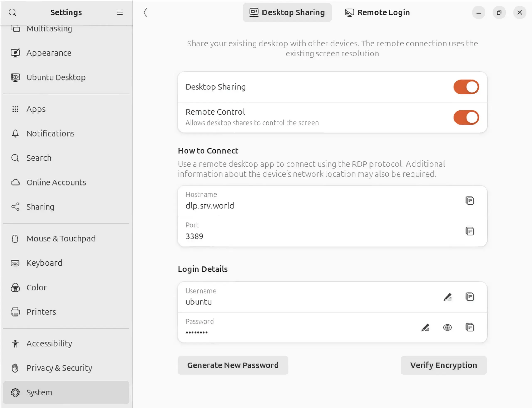
Task: Reveal the password with the eye icon
Action: click(x=447, y=327)
